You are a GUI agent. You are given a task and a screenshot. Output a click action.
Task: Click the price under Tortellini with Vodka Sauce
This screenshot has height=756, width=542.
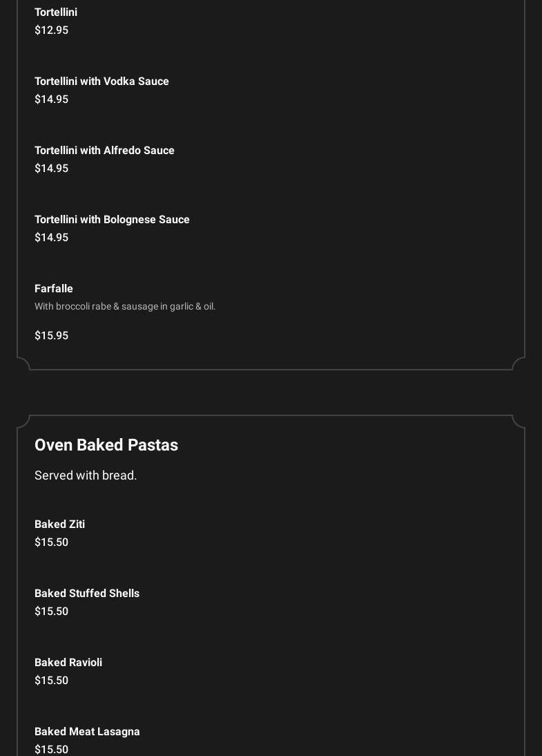pos(51,100)
